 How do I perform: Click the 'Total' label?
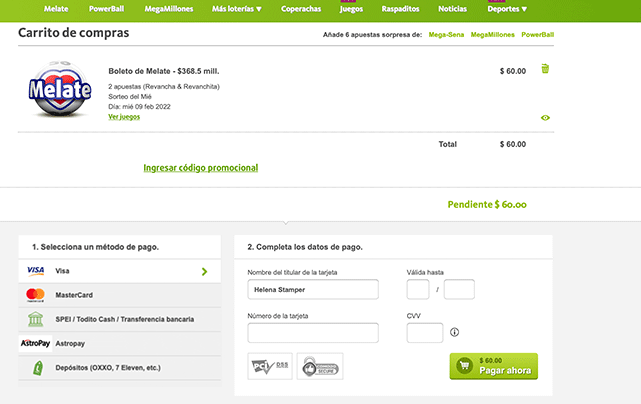point(448,144)
